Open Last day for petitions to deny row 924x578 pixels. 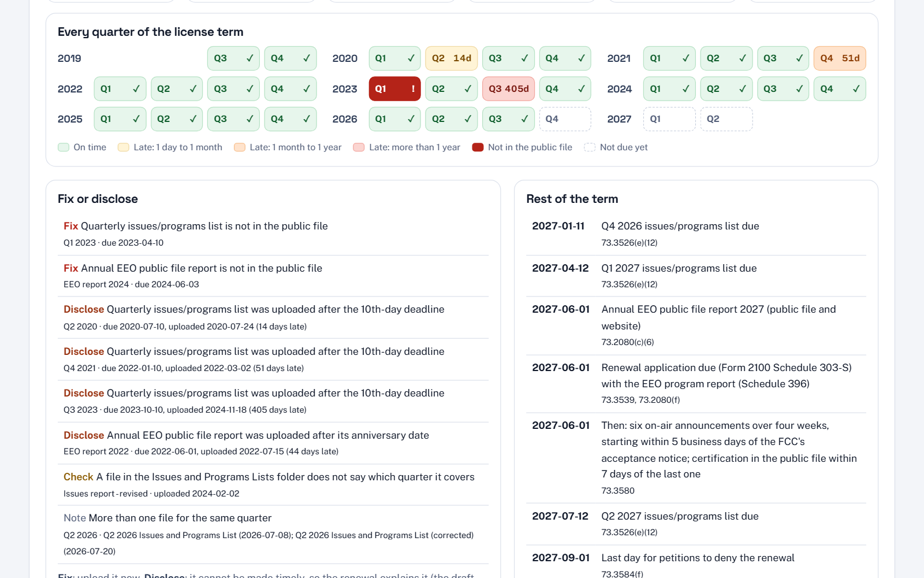[696, 562]
